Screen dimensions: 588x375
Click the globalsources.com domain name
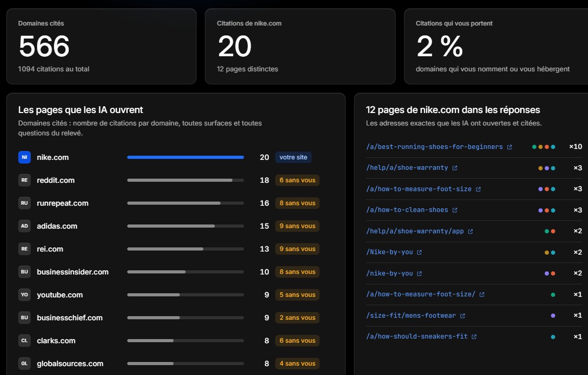click(x=70, y=364)
